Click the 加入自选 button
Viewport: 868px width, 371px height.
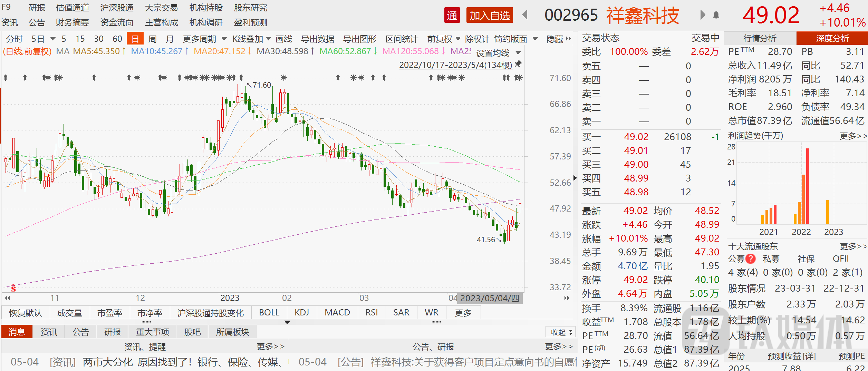pos(489,16)
